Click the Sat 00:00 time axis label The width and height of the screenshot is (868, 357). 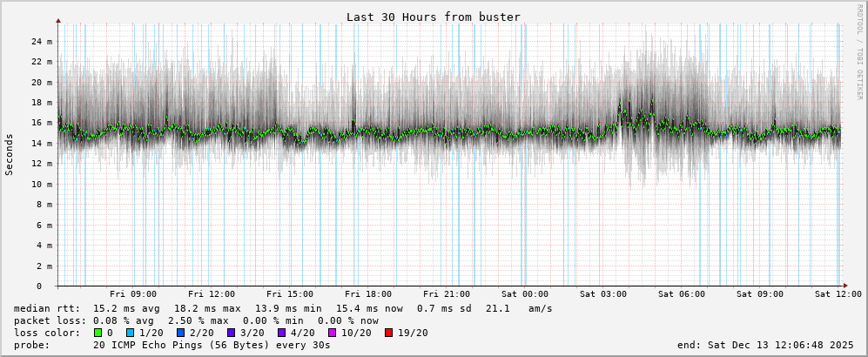(525, 294)
